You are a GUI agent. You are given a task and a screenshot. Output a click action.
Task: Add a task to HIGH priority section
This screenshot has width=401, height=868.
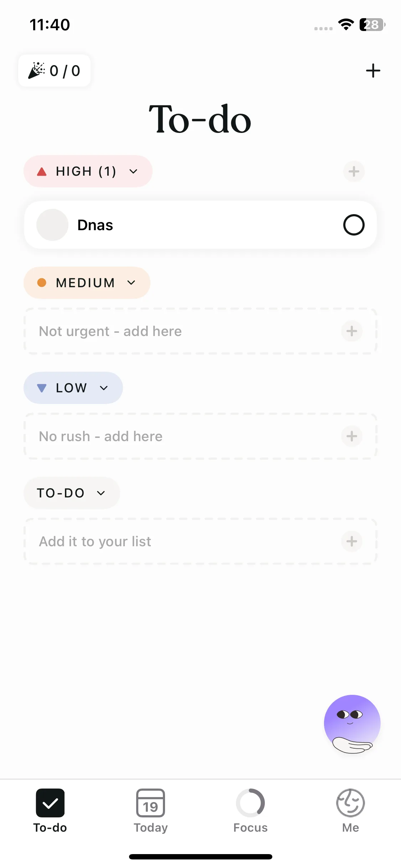pos(354,171)
